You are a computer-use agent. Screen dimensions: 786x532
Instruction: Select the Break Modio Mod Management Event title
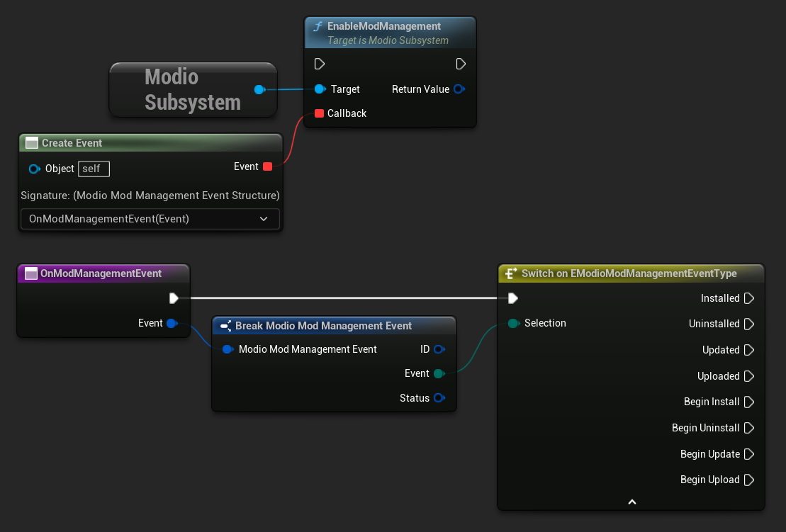point(323,326)
